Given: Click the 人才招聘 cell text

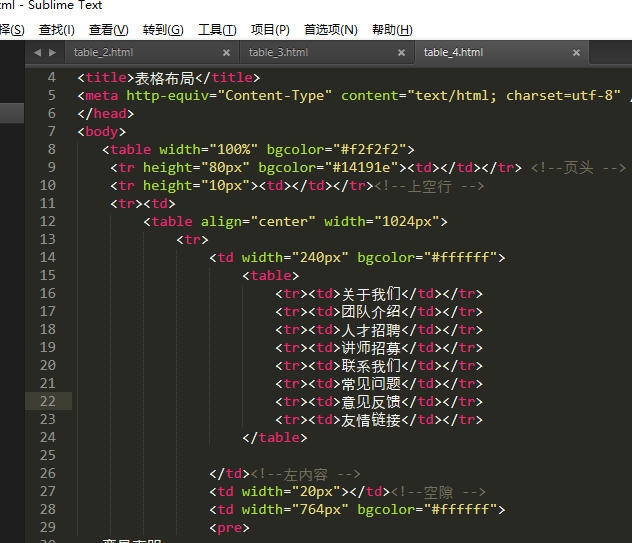Looking at the screenshot, I should 371,330.
